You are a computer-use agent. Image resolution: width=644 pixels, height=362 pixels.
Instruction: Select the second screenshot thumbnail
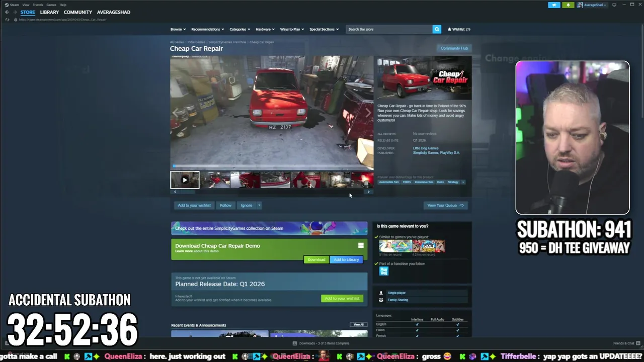click(x=215, y=179)
